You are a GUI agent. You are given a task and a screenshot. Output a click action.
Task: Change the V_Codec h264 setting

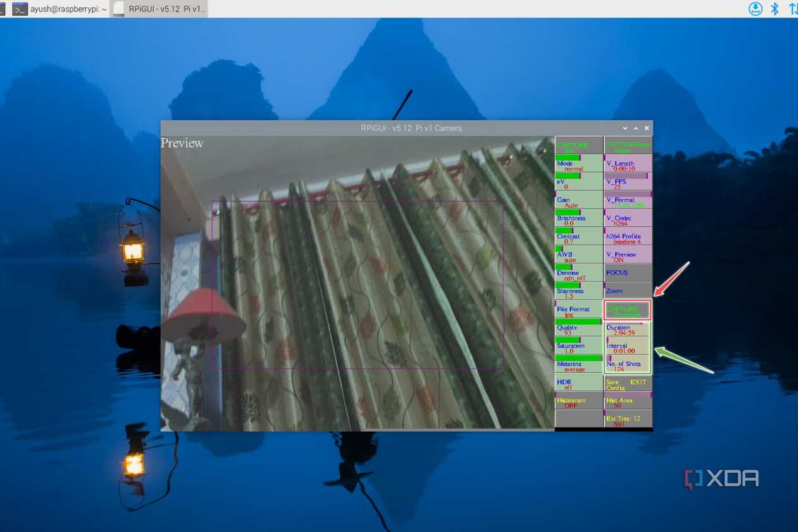coord(628,219)
